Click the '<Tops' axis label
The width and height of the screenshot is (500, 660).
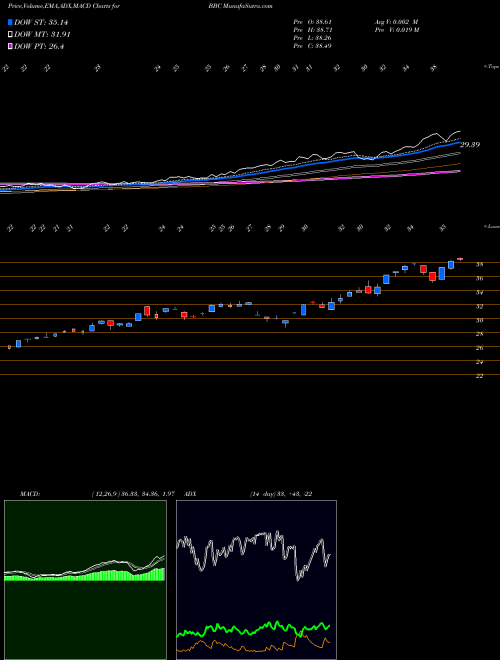coord(491,67)
